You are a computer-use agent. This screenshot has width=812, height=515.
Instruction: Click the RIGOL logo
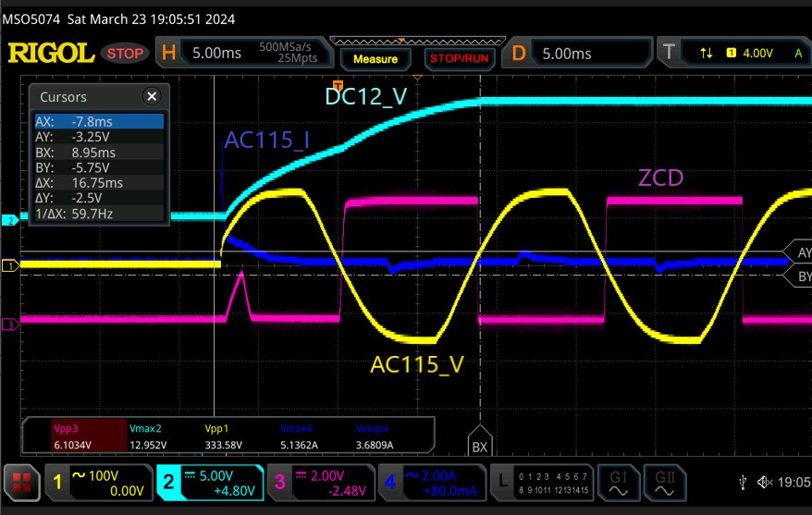point(51,53)
